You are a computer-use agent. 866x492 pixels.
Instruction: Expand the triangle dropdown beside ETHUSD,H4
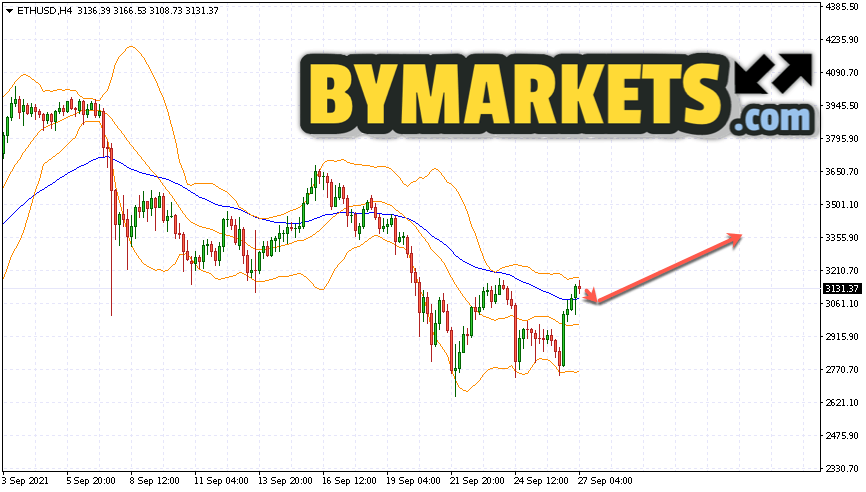[x=9, y=10]
